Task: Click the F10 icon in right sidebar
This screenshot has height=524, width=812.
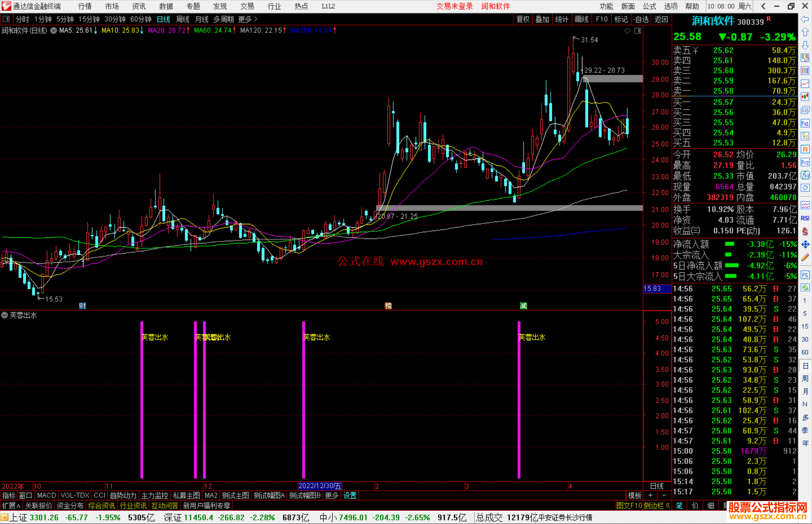Action: pyautogui.click(x=805, y=123)
